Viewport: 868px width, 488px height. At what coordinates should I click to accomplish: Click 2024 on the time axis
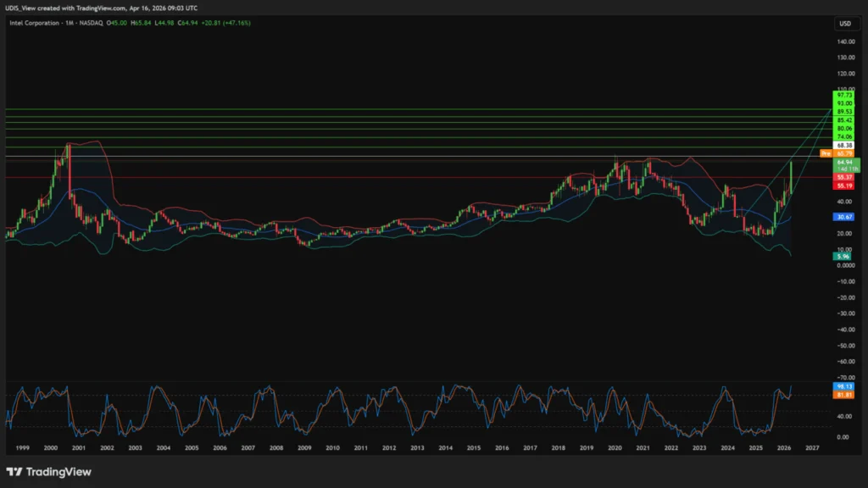[728, 447]
